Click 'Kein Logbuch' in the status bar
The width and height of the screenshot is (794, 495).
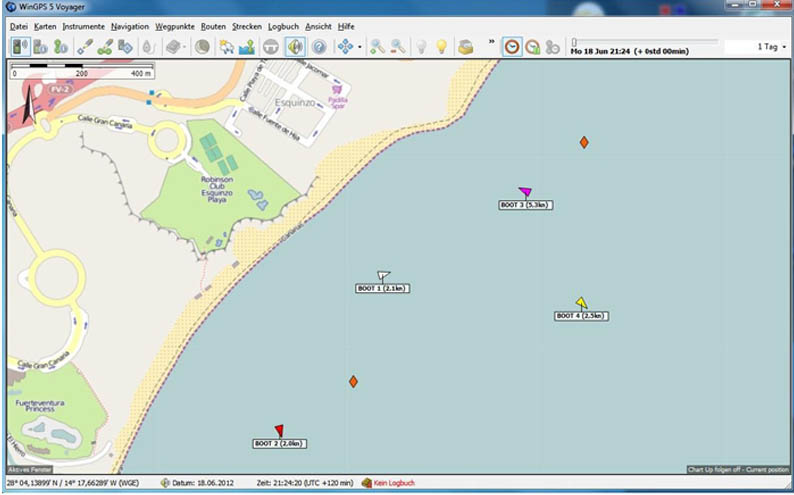(x=392, y=483)
